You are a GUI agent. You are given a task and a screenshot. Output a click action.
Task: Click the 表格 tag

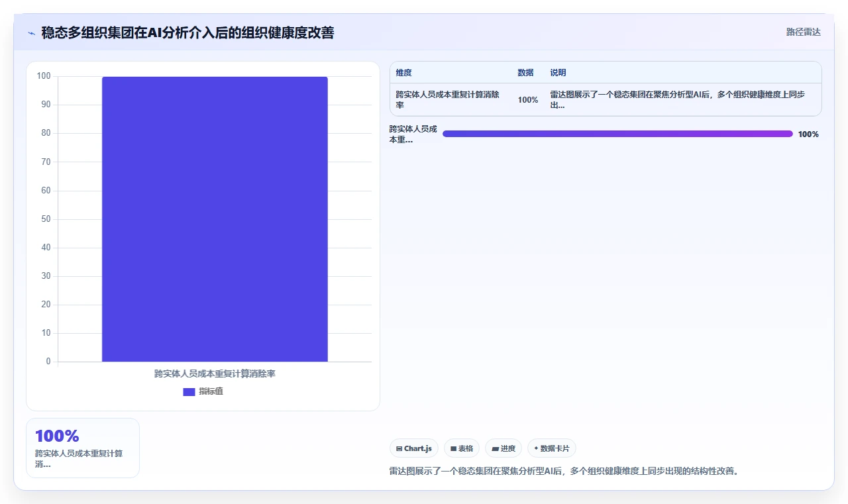pos(462,448)
